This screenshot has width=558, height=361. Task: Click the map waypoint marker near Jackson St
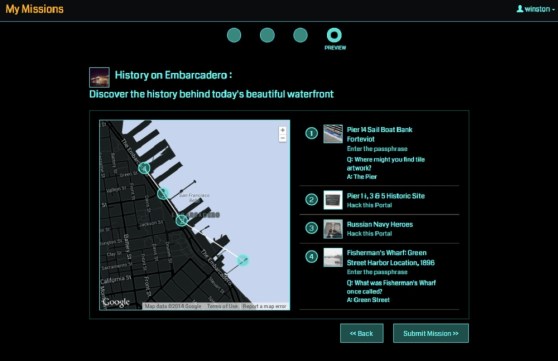(181, 220)
